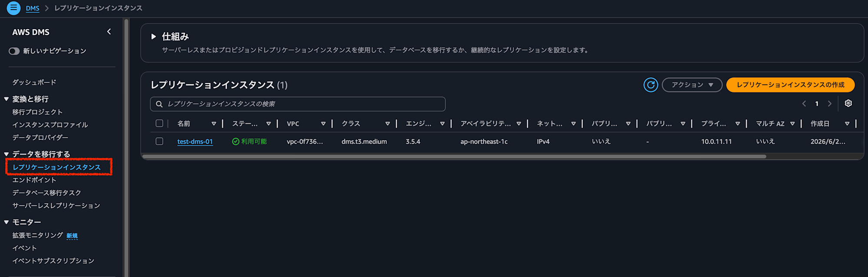Open ダッシュボード in sidebar

tap(34, 82)
